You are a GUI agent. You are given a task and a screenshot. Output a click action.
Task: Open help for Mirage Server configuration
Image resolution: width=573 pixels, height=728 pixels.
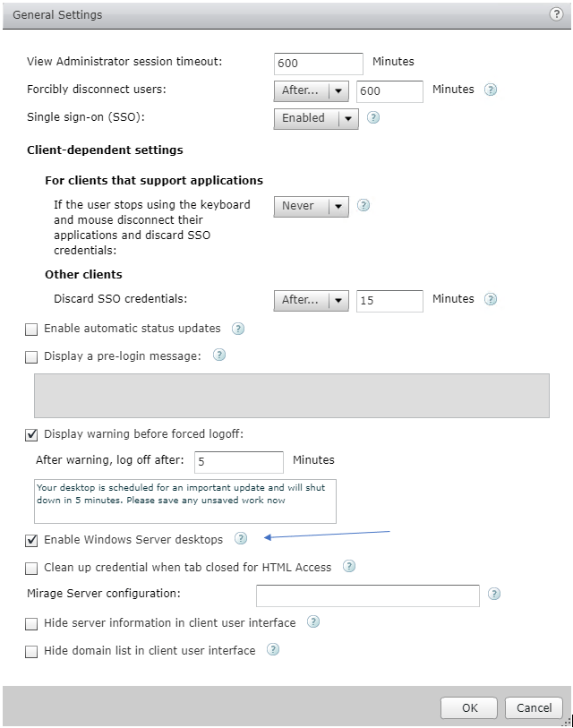495,595
